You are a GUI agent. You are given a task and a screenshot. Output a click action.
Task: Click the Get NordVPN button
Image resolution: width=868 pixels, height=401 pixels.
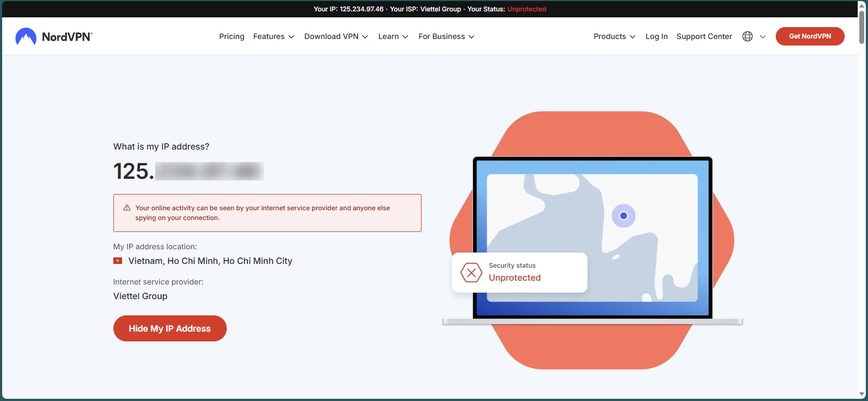pyautogui.click(x=810, y=36)
